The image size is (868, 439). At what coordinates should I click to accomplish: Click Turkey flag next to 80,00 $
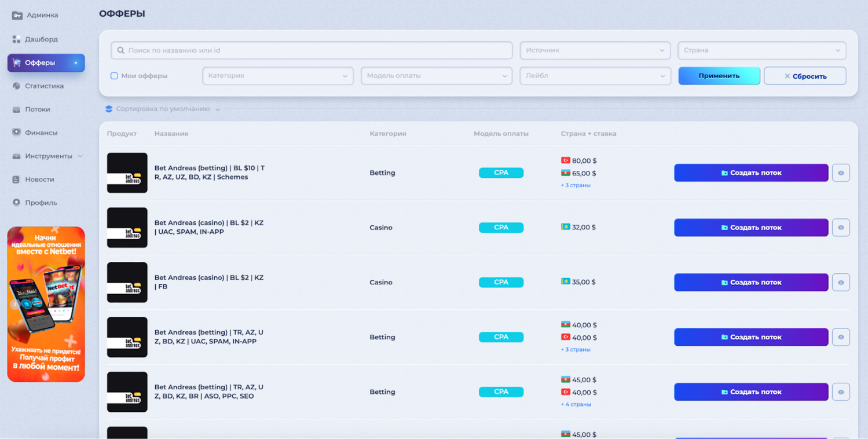(x=565, y=160)
